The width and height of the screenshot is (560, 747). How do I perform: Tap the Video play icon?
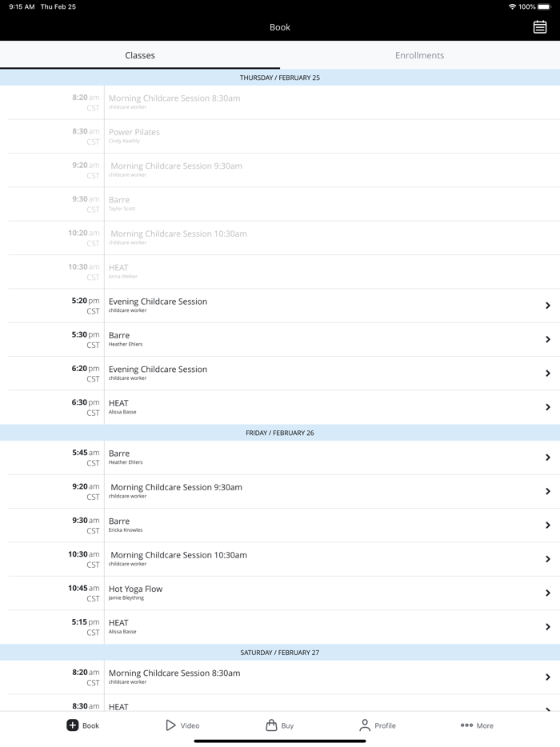[170, 725]
